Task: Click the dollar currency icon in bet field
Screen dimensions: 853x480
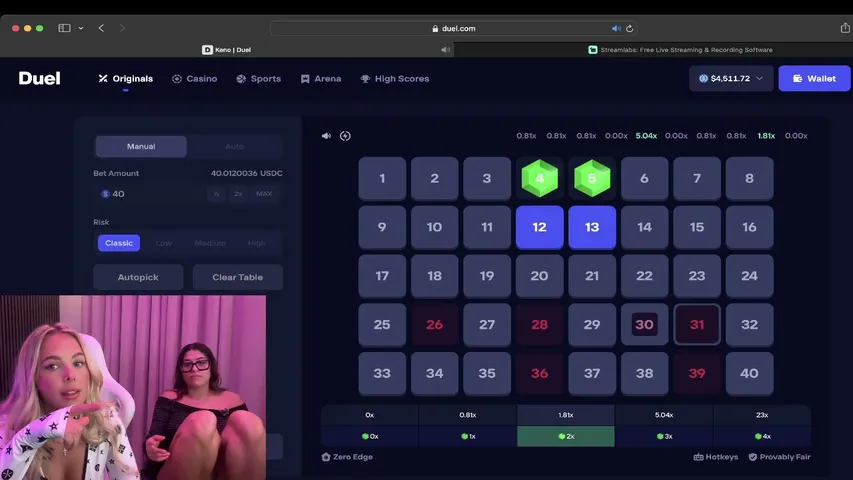Action: click(x=106, y=194)
